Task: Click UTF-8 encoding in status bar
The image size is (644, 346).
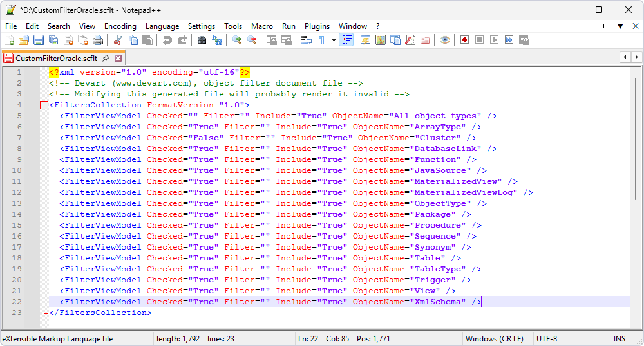Action: point(547,339)
